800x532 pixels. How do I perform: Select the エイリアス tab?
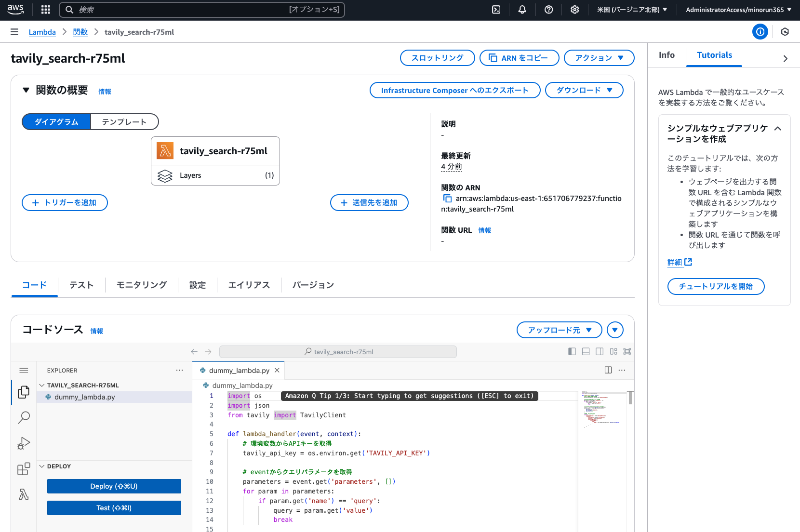point(249,285)
